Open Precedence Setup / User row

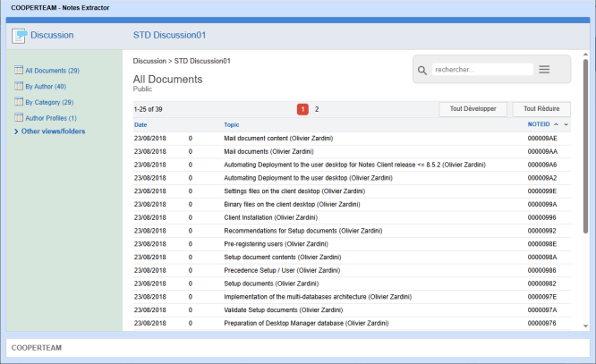(282, 270)
